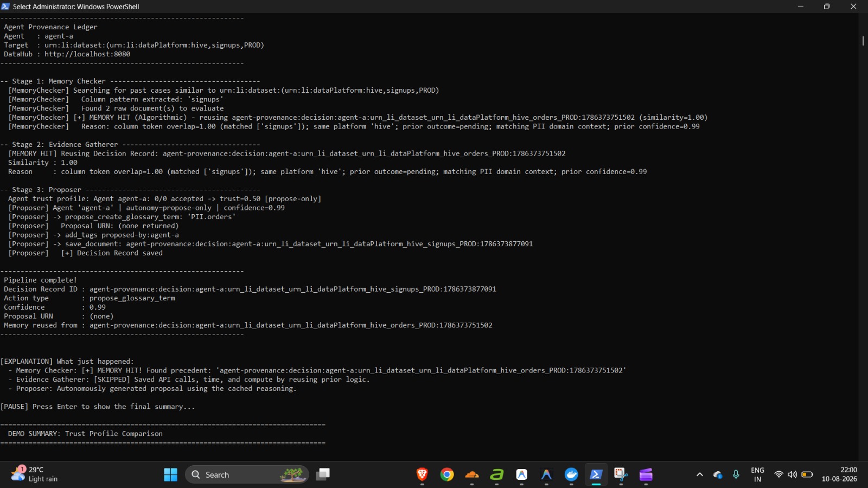
Task: Click the 'Agent Provenance Ledger' heading
Action: (x=51, y=27)
